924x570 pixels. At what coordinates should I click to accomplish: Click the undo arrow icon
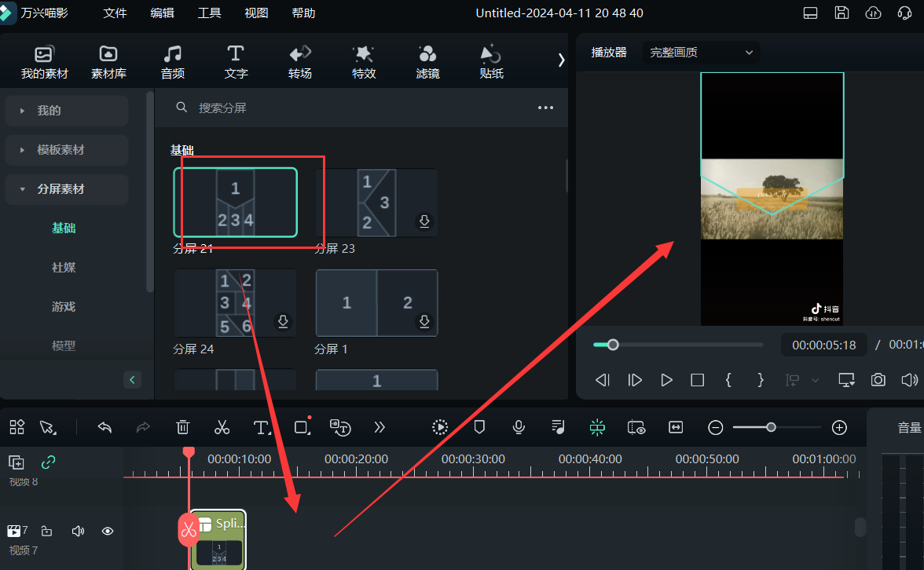coord(104,427)
